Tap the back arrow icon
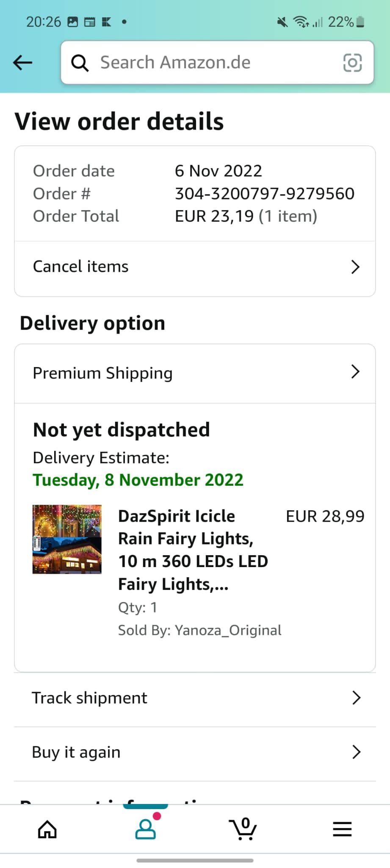The height and width of the screenshot is (868, 390). tap(23, 63)
